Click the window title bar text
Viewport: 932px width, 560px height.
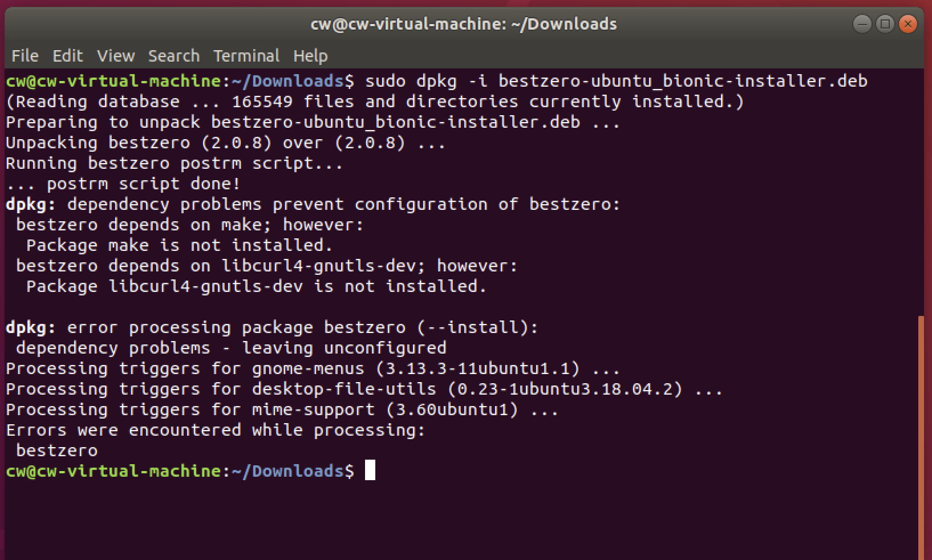(x=463, y=24)
